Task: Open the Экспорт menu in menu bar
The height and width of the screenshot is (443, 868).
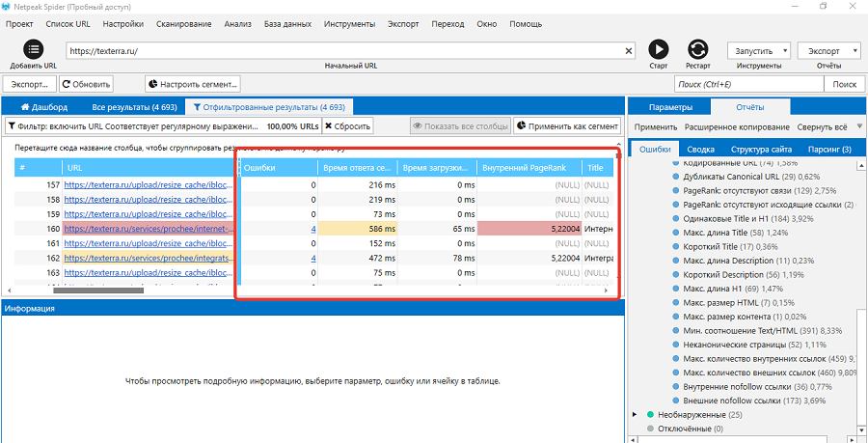Action: tap(403, 24)
